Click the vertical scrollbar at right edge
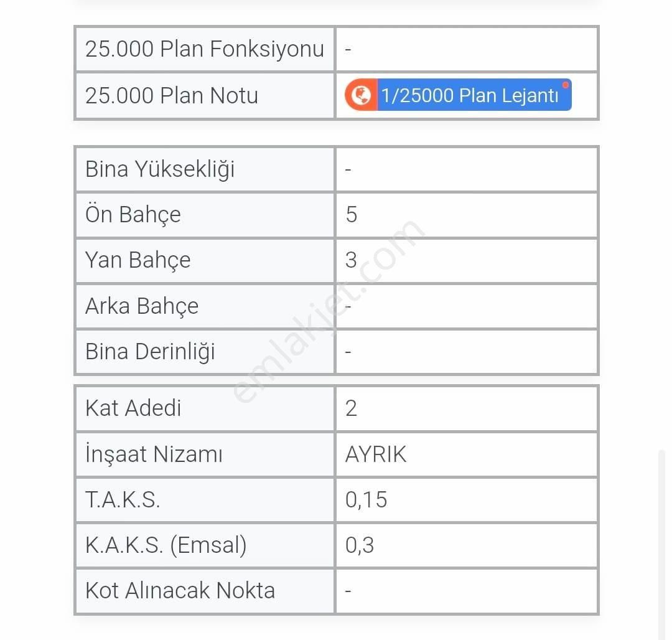Screen dimensions: 672x640 (661, 544)
